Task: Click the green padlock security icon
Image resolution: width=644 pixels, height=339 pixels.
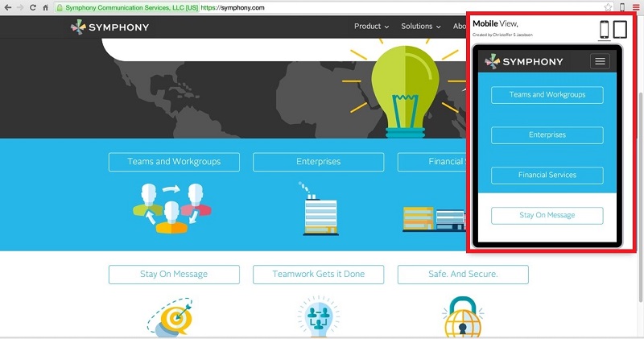Action: click(x=60, y=8)
